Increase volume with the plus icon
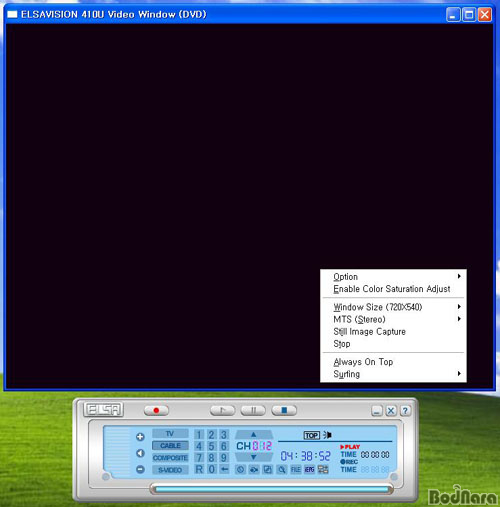Screen dimensions: 500x507 coord(140,437)
